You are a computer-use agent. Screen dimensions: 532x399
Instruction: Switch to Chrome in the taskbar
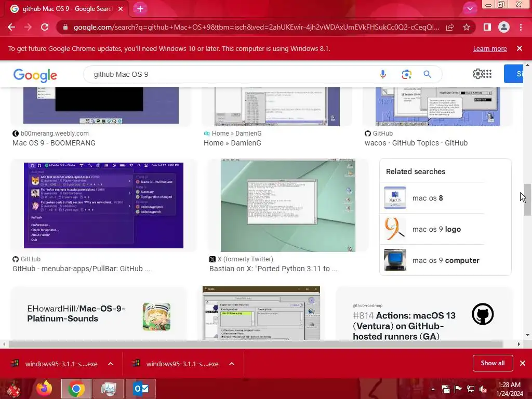coord(76,389)
